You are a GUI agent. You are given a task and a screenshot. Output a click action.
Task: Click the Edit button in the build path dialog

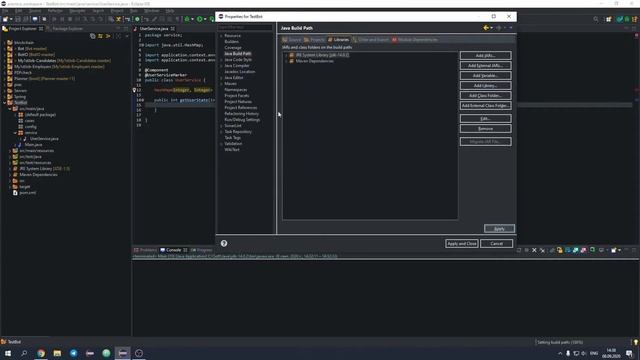pyautogui.click(x=485, y=118)
